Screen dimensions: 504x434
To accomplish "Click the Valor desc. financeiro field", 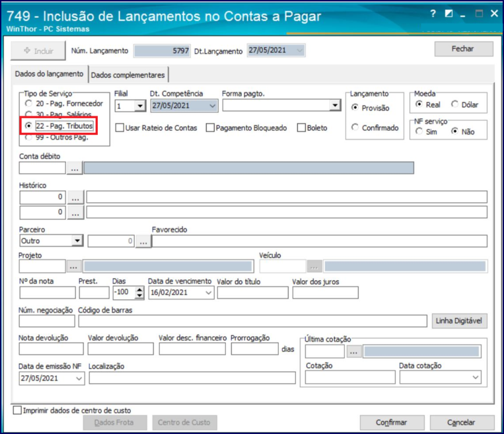I will [x=192, y=349].
